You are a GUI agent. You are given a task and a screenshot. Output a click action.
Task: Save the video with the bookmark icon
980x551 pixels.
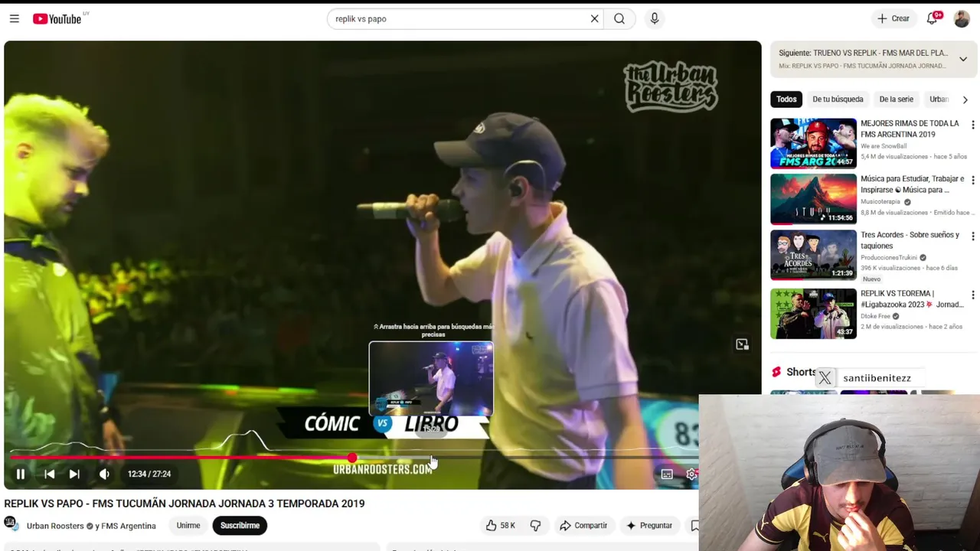pos(694,526)
